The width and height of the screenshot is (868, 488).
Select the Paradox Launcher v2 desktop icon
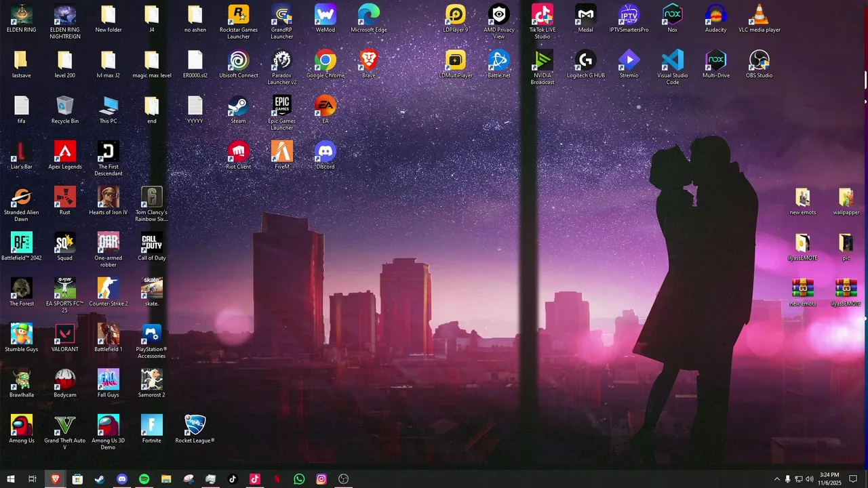(282, 67)
